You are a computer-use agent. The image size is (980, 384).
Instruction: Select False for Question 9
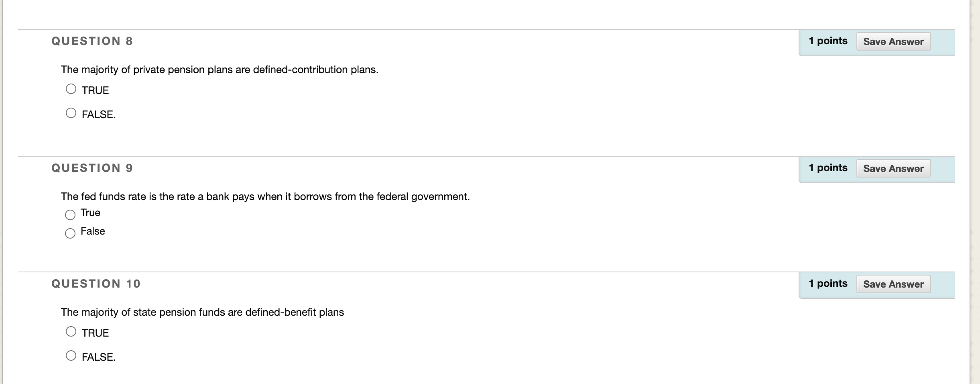pos(70,233)
